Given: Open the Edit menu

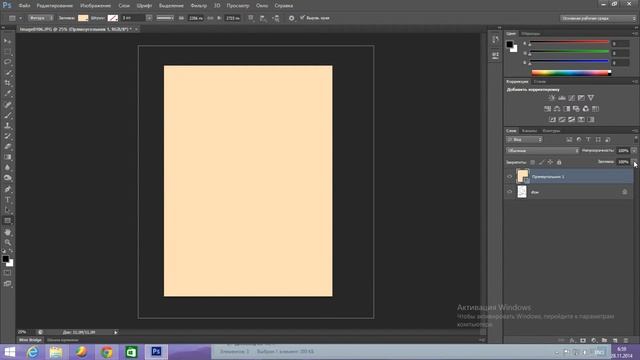Looking at the screenshot, I should (x=55, y=6).
